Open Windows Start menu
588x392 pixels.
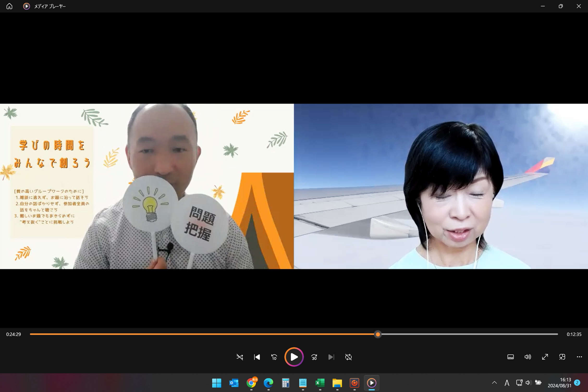[217, 383]
